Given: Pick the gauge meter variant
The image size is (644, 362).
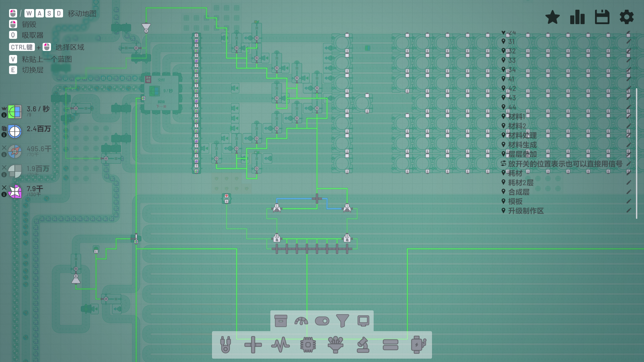Looking at the screenshot, I should (301, 321).
